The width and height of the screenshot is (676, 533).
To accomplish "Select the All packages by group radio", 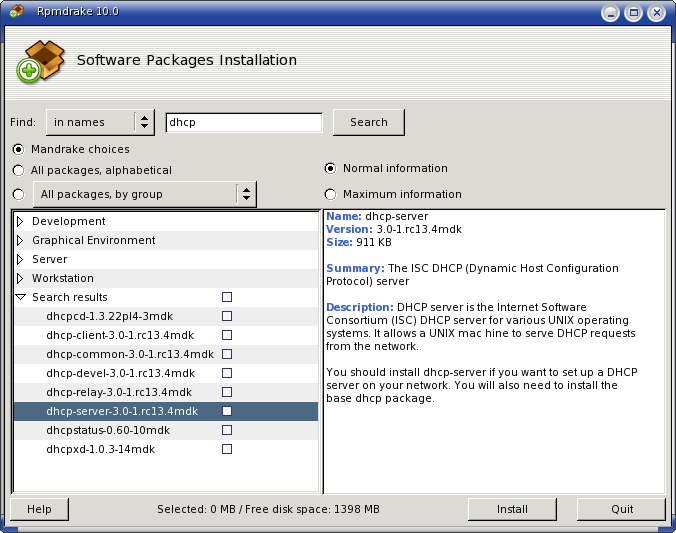I will (18, 195).
